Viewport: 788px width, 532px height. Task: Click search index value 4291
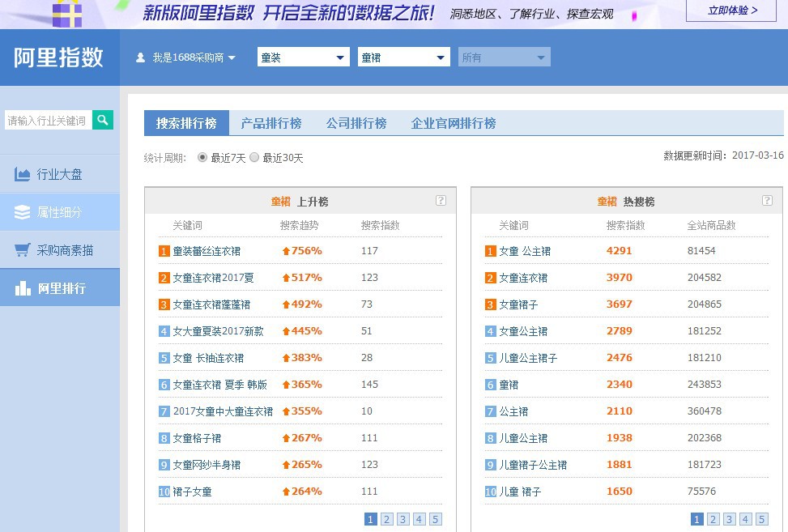[x=619, y=251]
